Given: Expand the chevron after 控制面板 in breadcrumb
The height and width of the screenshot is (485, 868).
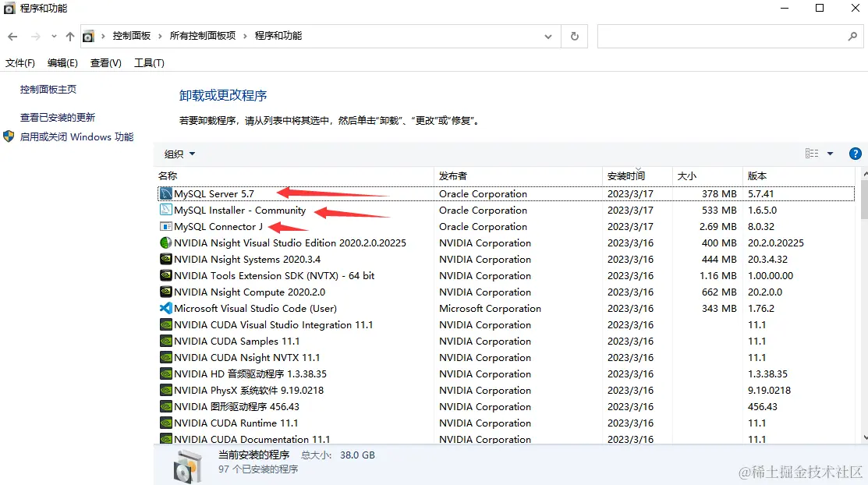Looking at the screenshot, I should 160,36.
